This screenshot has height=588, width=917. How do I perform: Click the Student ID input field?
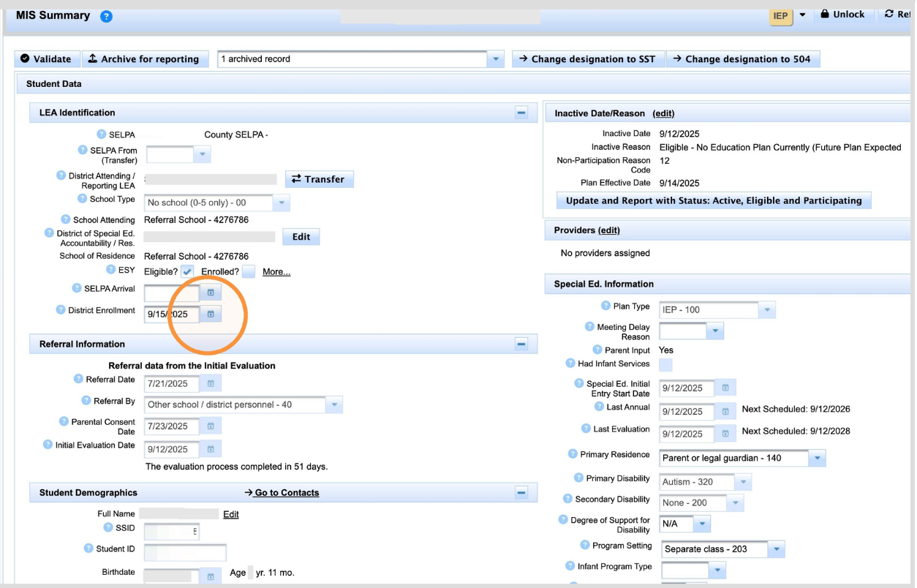tap(185, 553)
